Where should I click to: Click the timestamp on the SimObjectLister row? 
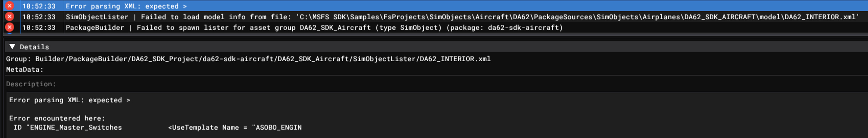(39, 17)
